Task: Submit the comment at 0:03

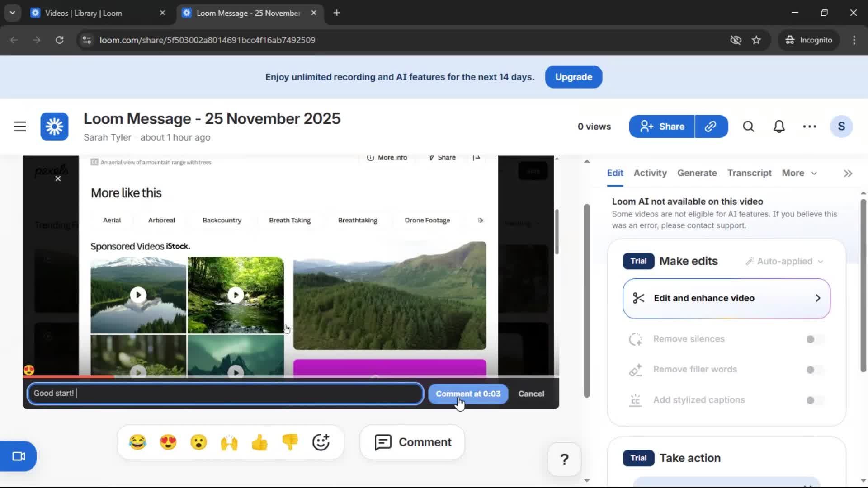Action: point(468,394)
